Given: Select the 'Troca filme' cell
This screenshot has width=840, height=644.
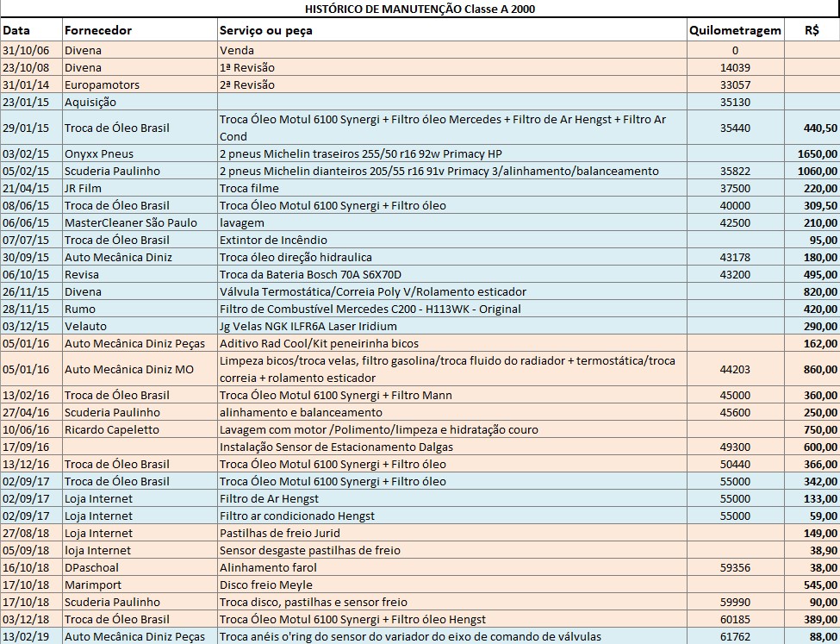Looking at the screenshot, I should tap(452, 188).
